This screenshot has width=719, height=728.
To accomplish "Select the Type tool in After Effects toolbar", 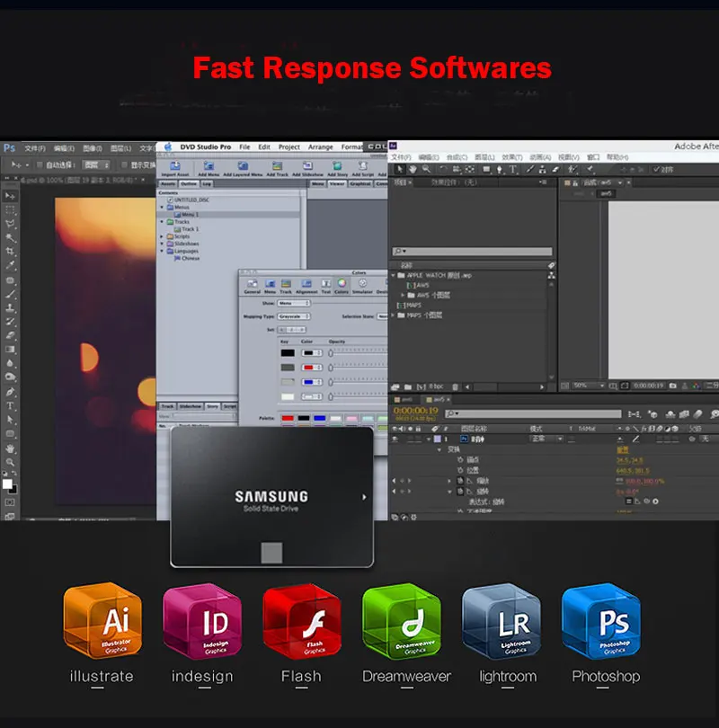I will 513,170.
